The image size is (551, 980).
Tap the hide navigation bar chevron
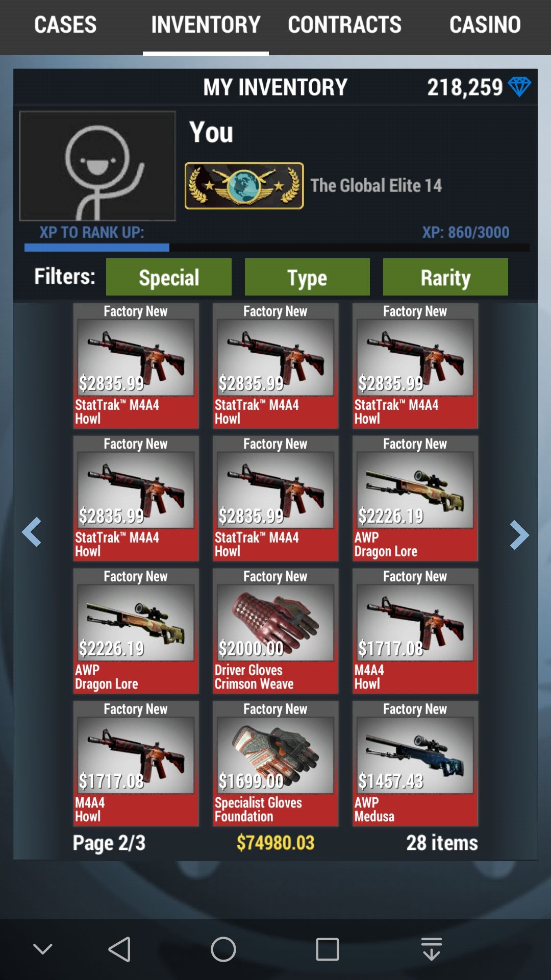pos(43,949)
